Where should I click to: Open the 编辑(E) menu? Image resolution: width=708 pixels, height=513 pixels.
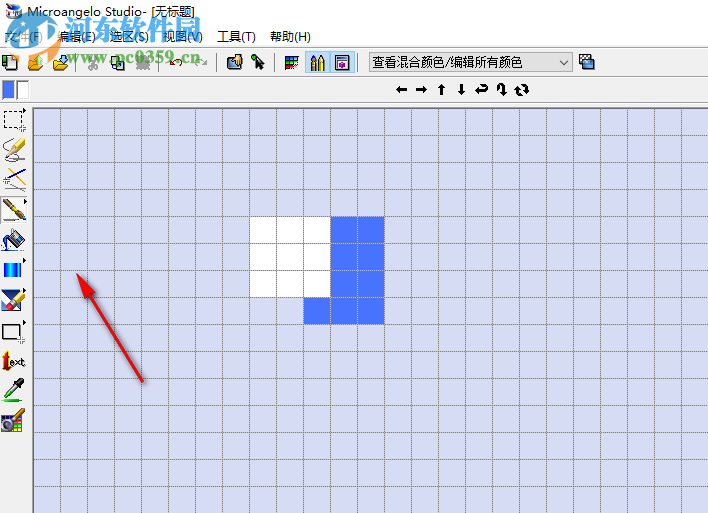point(77,37)
